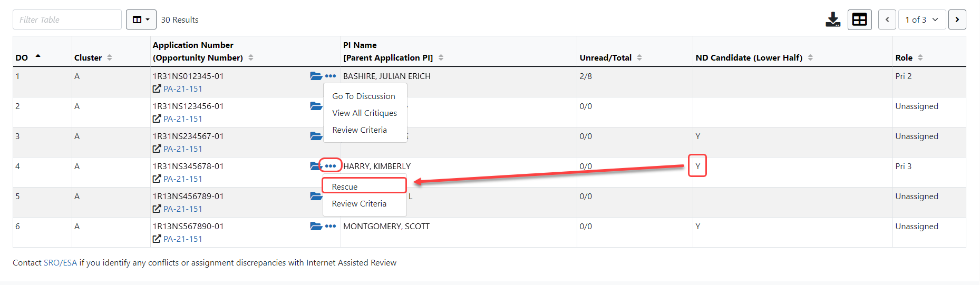Open PA-21-151 link under 1R31NS345678-01
This screenshot has height=285, width=980.
coord(183,179)
